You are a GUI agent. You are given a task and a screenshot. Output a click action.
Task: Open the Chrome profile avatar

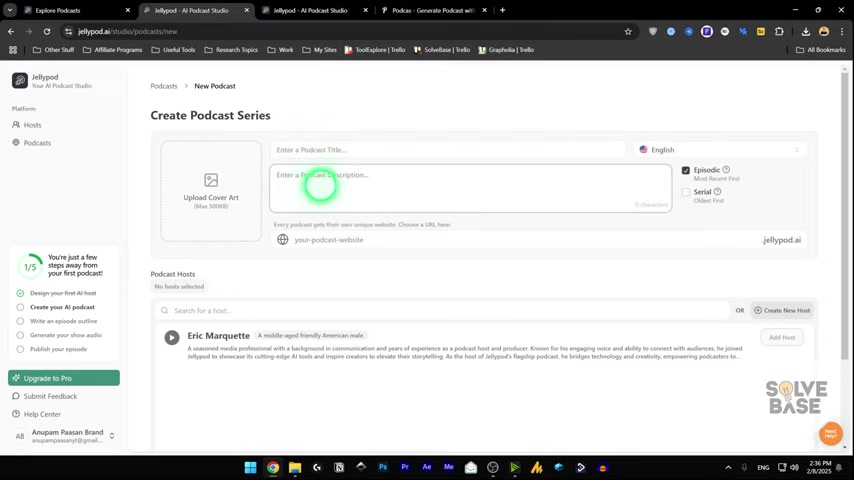[x=824, y=32]
